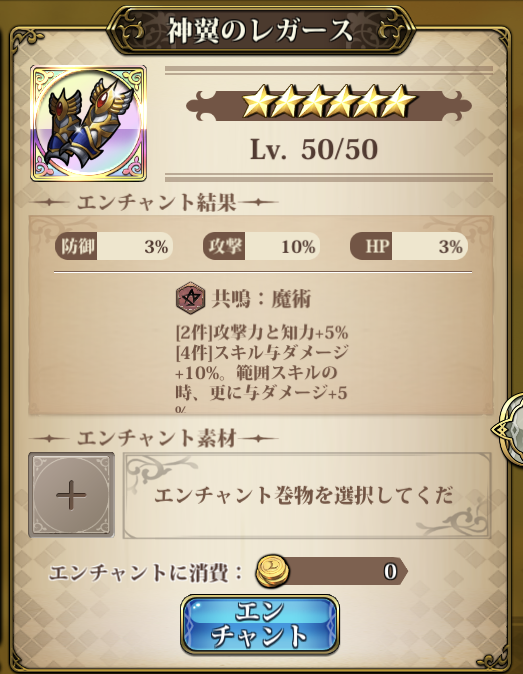Click the resonance effect description text
Screen dimensions: 523x674
click(x=262, y=368)
